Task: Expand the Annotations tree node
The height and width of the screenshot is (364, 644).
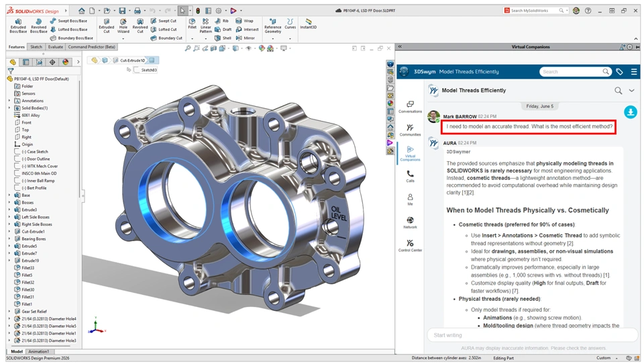Action: click(9, 100)
